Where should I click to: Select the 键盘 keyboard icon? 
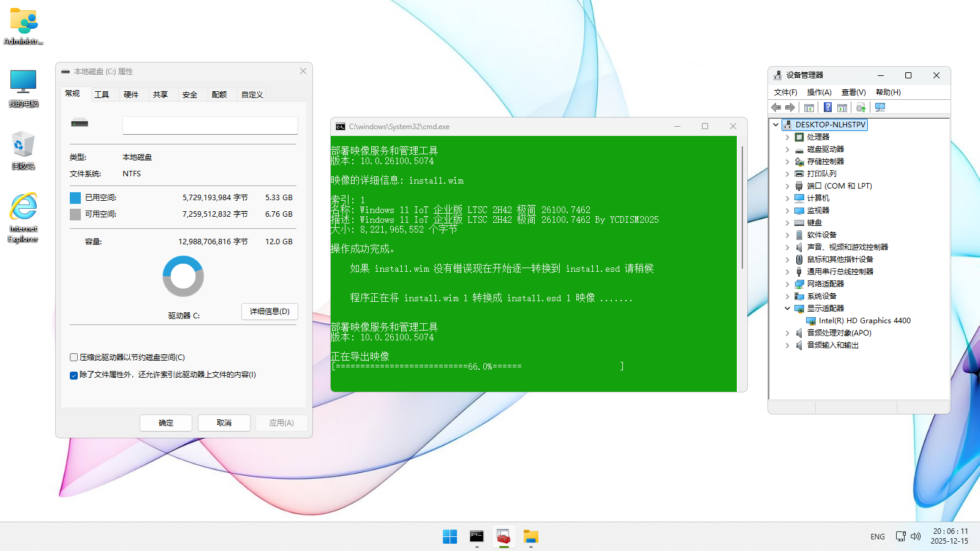[799, 223]
